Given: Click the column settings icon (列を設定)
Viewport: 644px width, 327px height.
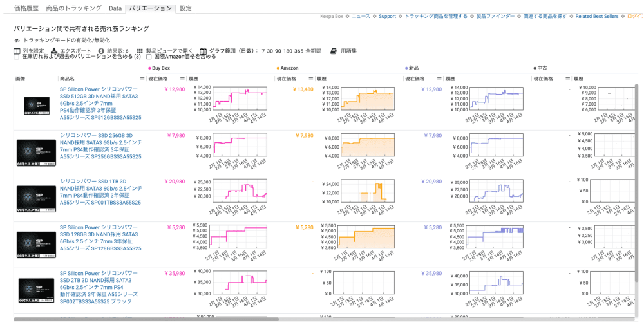Looking at the screenshot, I should pos(17,51).
